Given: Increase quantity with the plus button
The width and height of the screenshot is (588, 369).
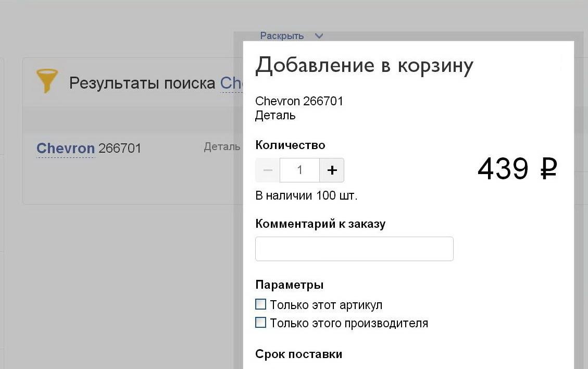Looking at the screenshot, I should click(332, 170).
